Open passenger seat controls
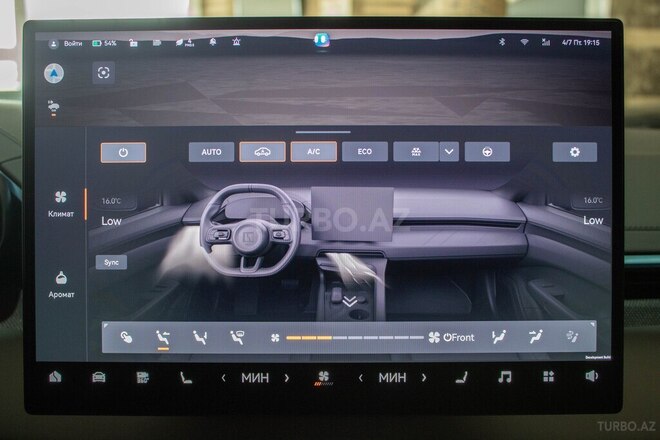This screenshot has width=660, height=440. (462, 377)
